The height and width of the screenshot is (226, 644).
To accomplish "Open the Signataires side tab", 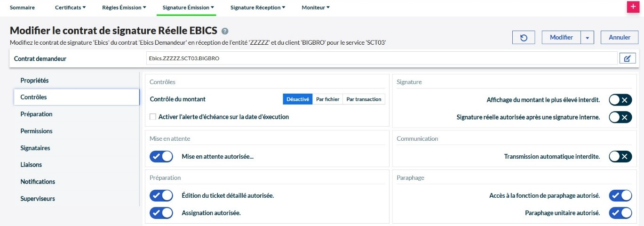I will tap(35, 148).
